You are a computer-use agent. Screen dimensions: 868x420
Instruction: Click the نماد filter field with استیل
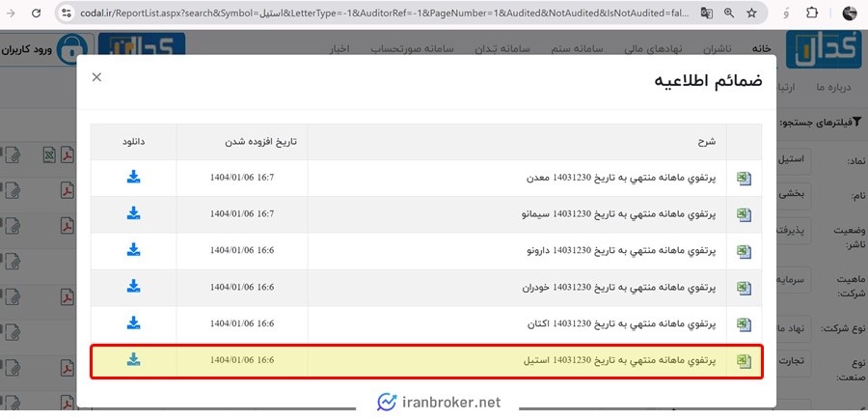pyautogui.click(x=795, y=160)
